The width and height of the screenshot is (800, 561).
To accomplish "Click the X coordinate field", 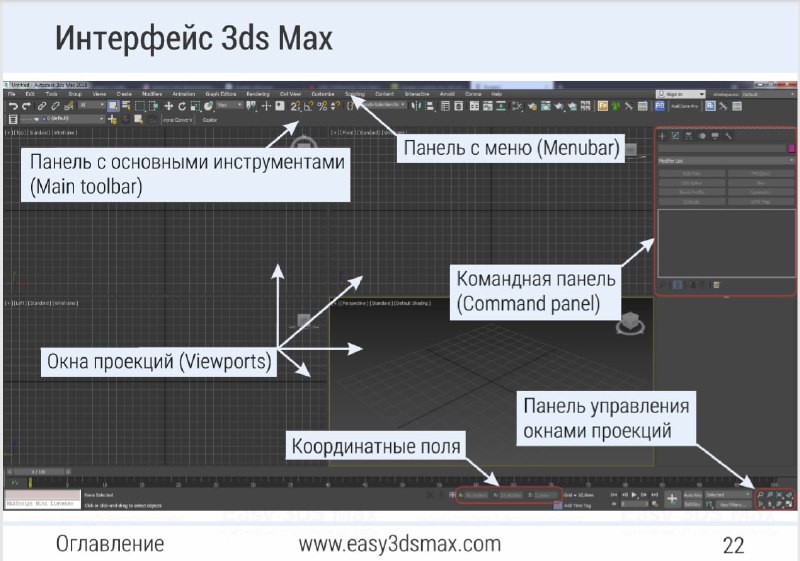I will click(476, 495).
